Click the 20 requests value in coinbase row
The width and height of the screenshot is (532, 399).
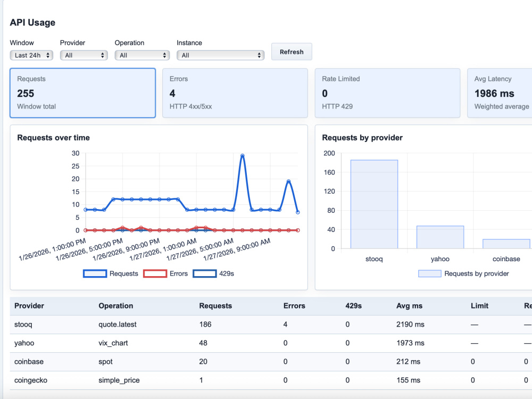203,362
